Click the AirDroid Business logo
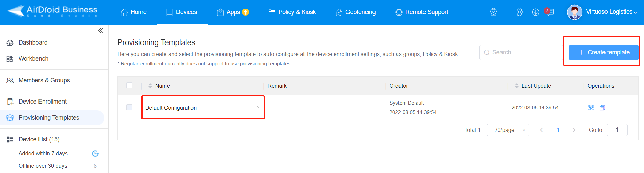This screenshot has height=173, width=644. (52, 11)
